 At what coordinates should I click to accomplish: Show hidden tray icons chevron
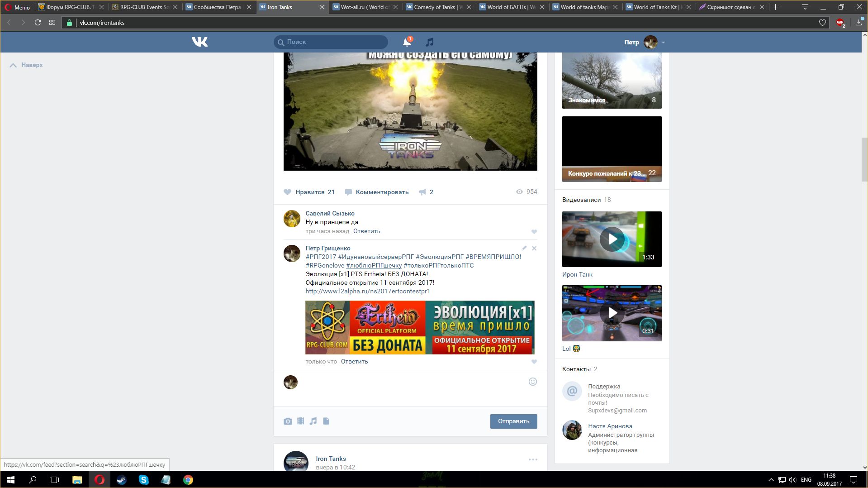point(771,479)
